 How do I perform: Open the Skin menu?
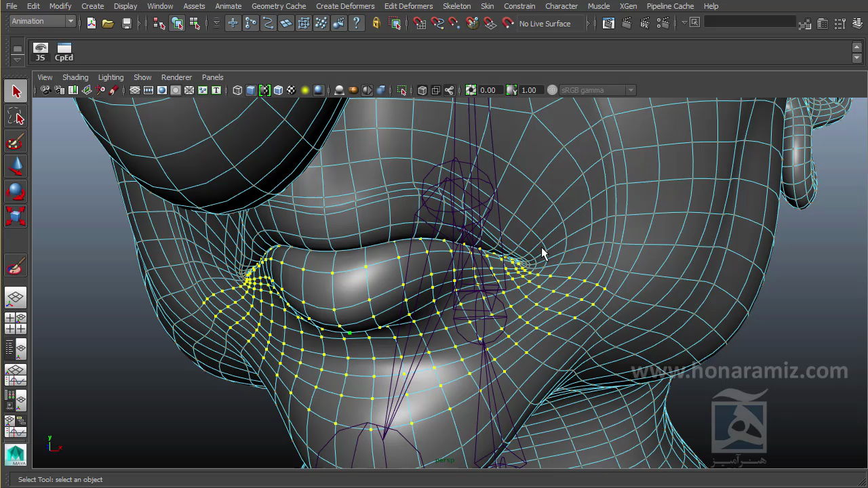point(488,6)
